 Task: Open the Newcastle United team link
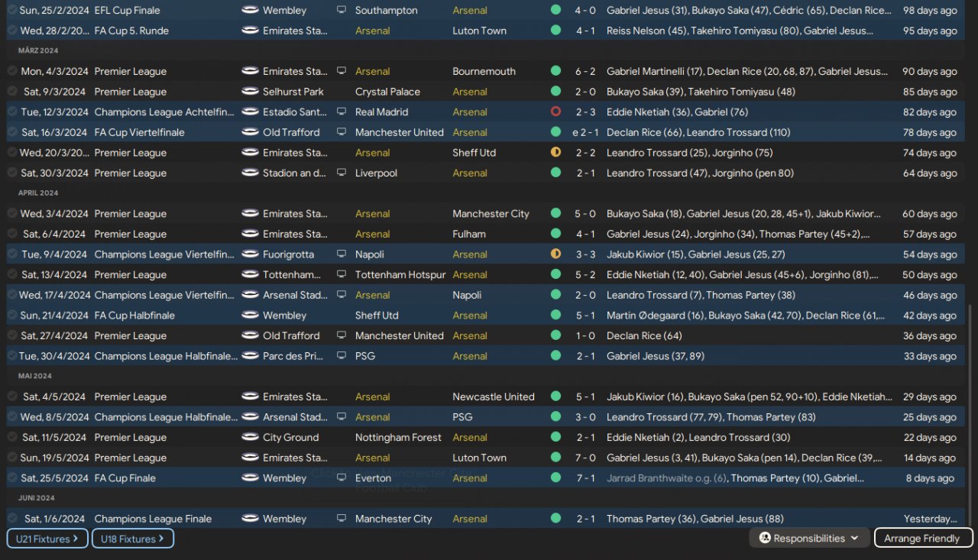click(x=494, y=397)
